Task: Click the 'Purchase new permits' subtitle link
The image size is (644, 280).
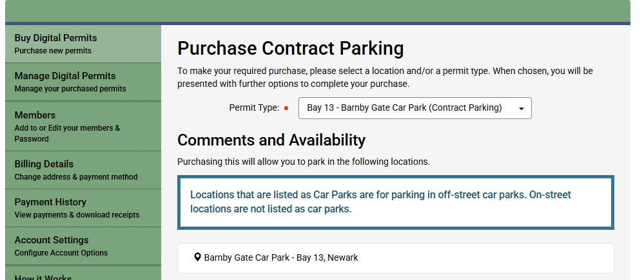Action: point(53,51)
